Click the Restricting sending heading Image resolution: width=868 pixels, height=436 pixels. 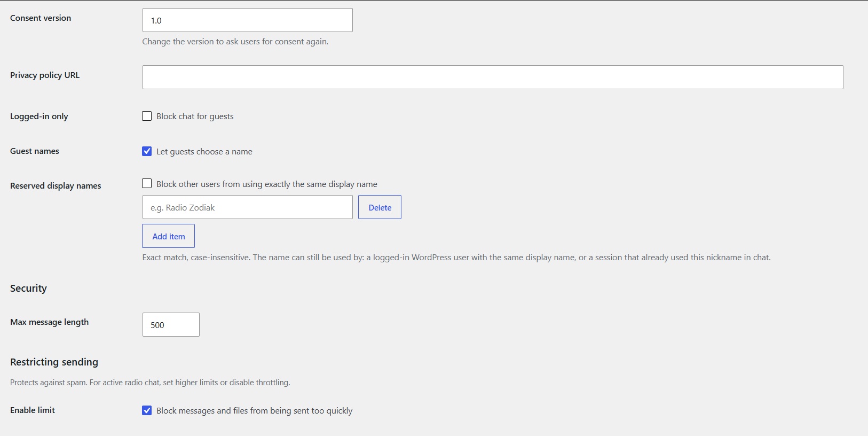tap(54, 362)
